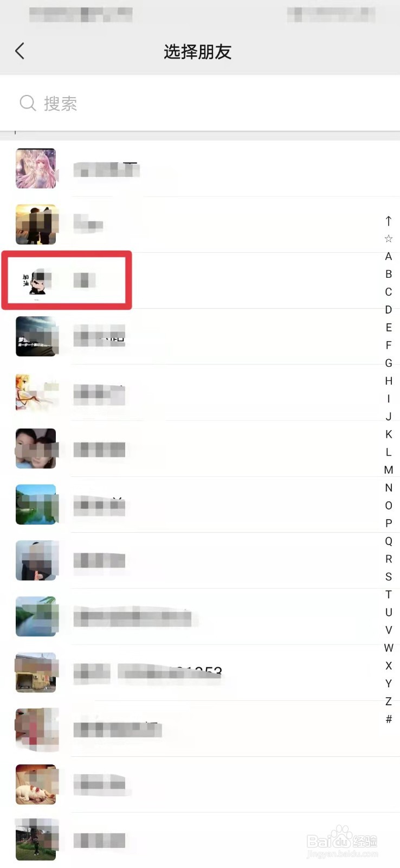Image resolution: width=400 pixels, height=868 pixels.
Task: Select index letter H
Action: 389,381
